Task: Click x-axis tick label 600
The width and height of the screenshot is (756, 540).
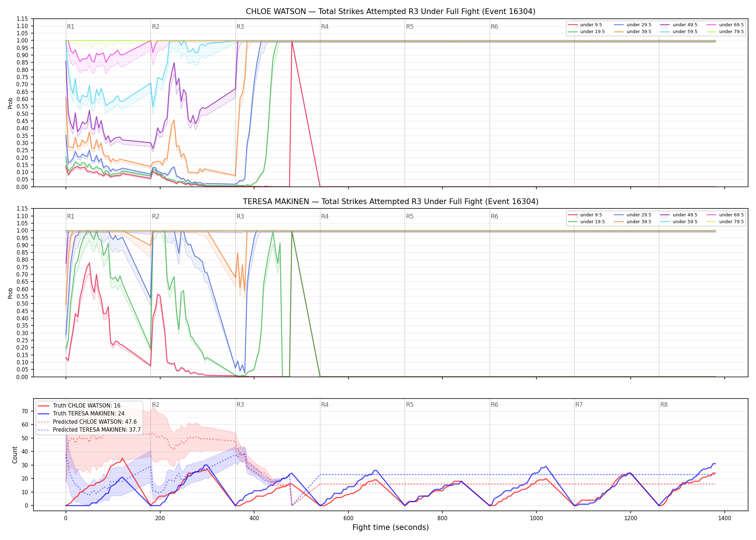Action: click(x=348, y=518)
